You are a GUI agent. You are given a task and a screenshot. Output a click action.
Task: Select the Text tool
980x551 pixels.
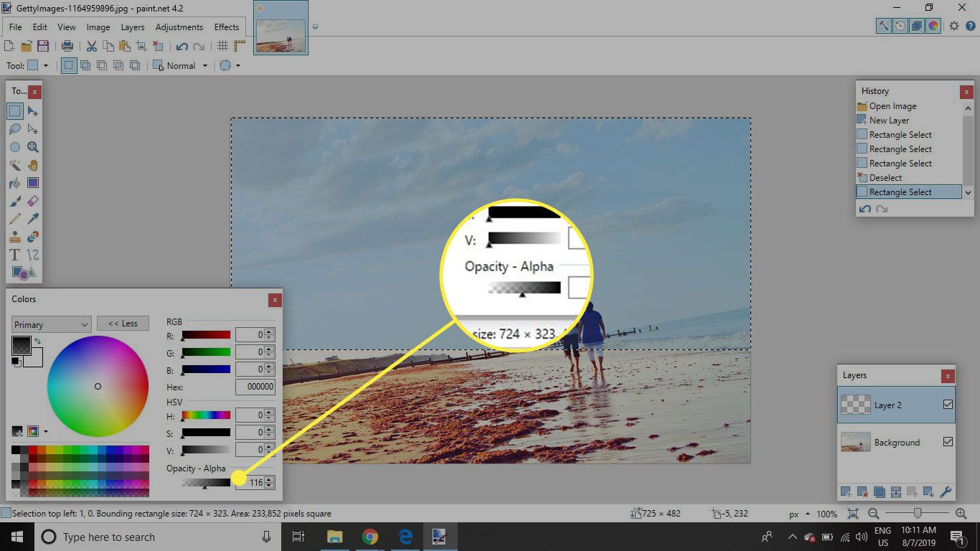[x=14, y=255]
